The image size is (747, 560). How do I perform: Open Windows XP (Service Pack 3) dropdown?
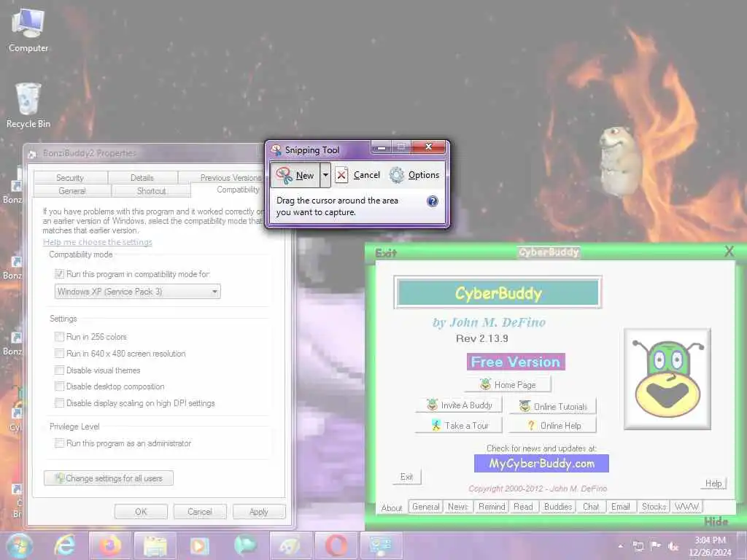click(138, 292)
